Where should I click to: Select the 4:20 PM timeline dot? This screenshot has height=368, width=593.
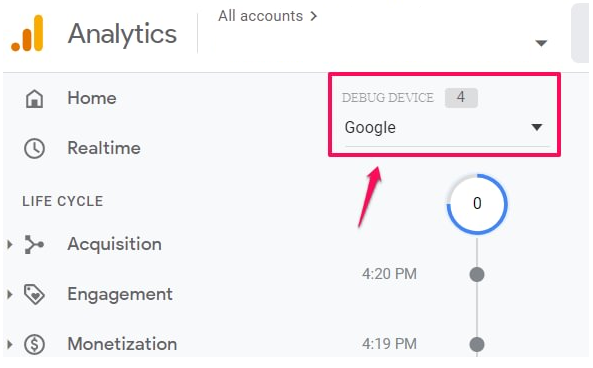click(x=477, y=274)
